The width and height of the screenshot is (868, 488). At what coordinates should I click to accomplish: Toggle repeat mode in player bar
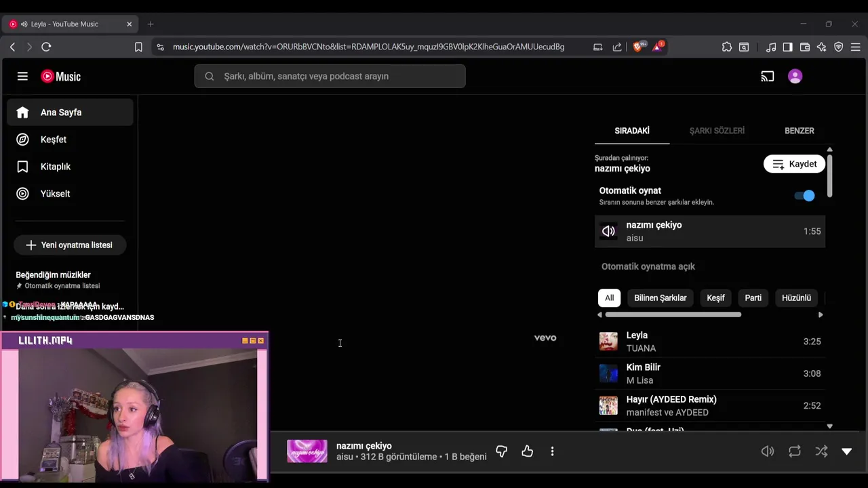795,451
